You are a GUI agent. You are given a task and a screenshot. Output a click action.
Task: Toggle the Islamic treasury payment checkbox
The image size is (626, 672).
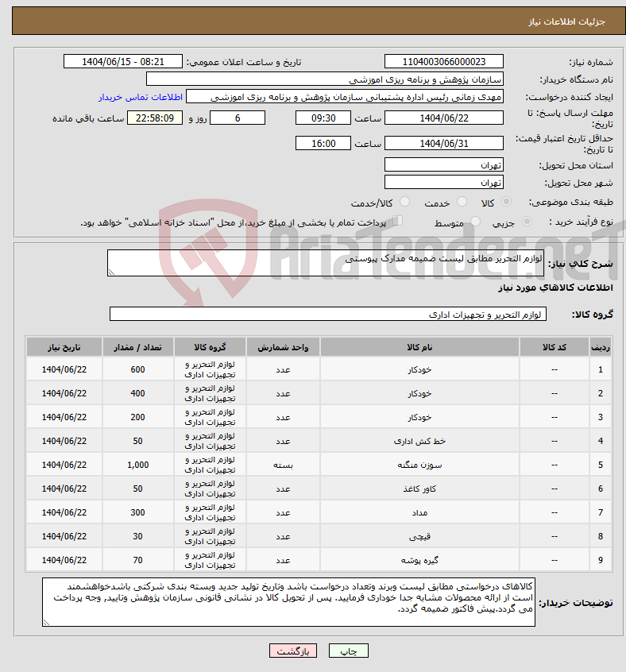click(x=398, y=221)
